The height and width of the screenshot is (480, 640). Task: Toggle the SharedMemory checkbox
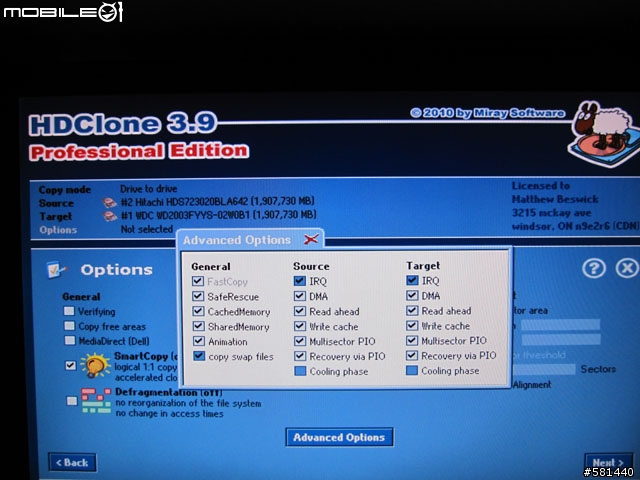[x=198, y=326]
